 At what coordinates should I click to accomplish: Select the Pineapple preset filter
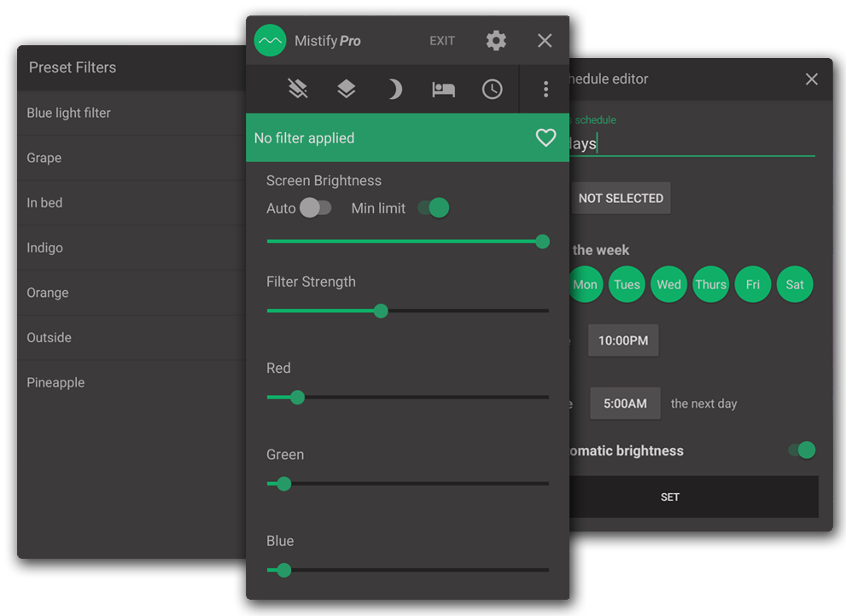pos(131,382)
